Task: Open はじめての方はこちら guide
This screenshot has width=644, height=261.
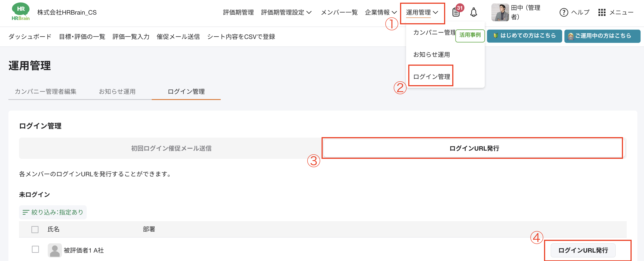Action: [x=524, y=36]
